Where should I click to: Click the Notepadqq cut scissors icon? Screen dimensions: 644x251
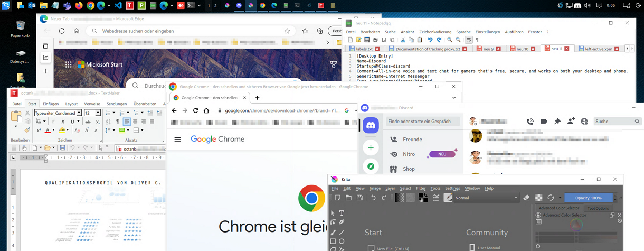click(403, 40)
